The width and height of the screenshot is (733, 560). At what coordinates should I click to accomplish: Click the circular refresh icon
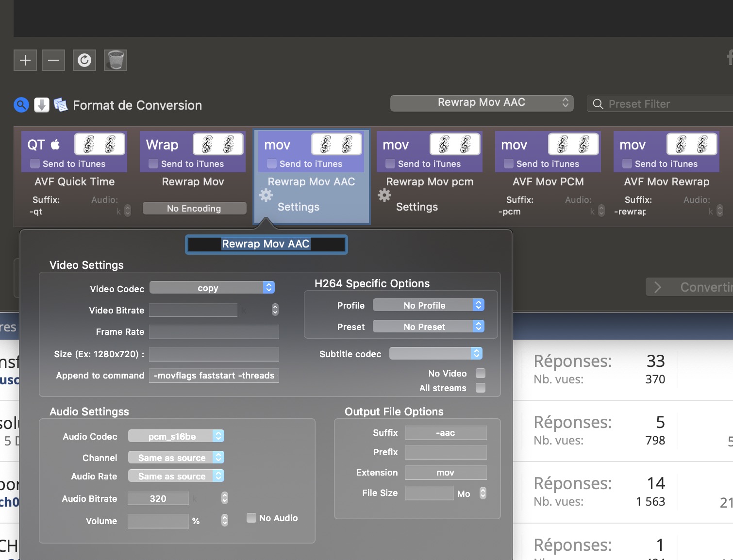coord(84,60)
